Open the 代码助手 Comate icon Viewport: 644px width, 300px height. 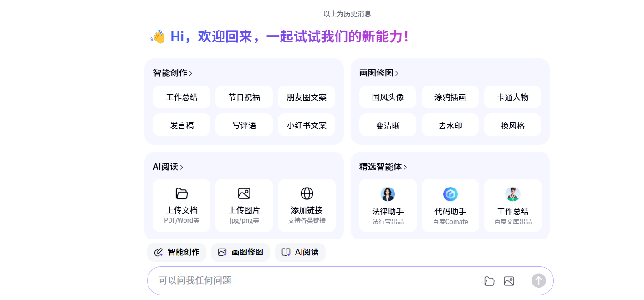pyautogui.click(x=450, y=193)
